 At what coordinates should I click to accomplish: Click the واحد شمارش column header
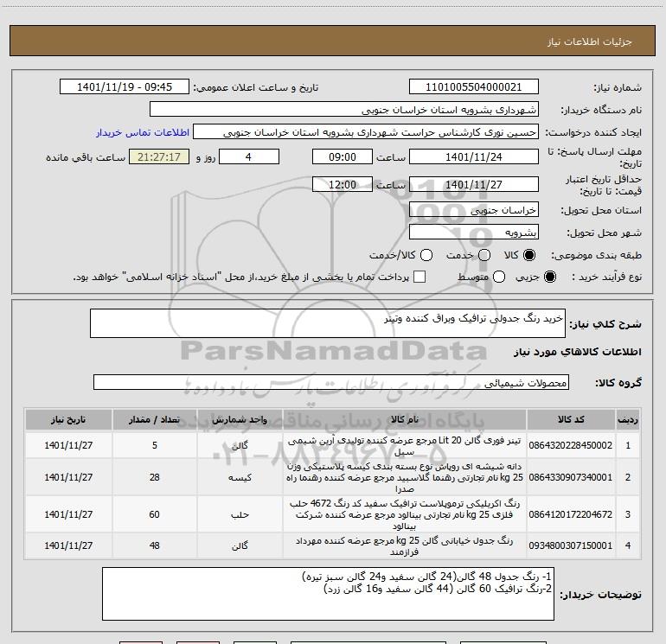point(240,420)
